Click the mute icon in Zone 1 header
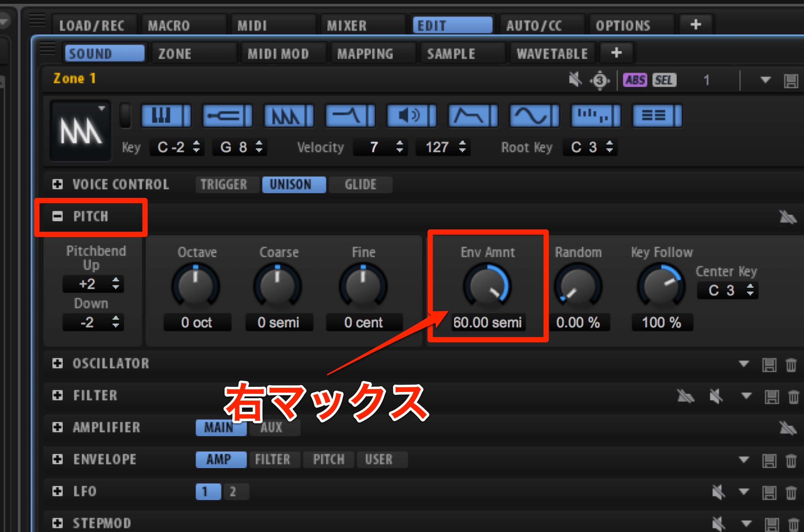 point(575,80)
